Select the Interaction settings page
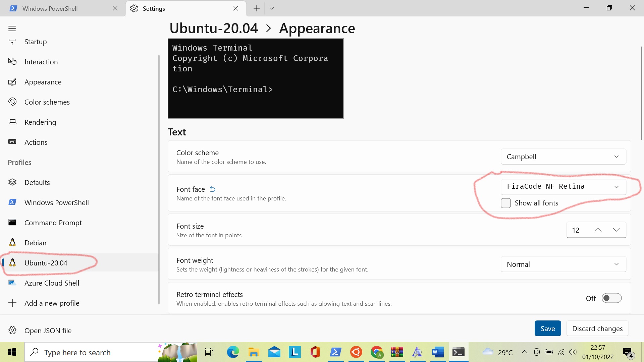 (41, 62)
